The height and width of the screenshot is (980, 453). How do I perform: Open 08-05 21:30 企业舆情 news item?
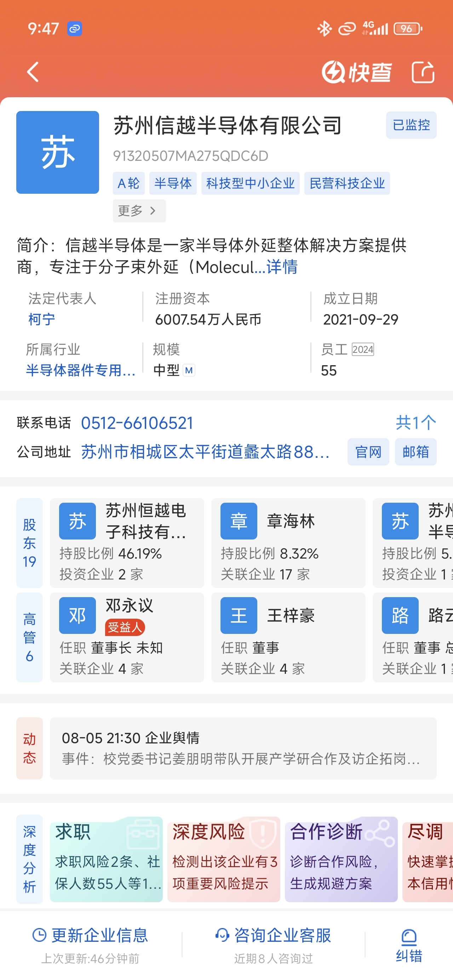243,748
